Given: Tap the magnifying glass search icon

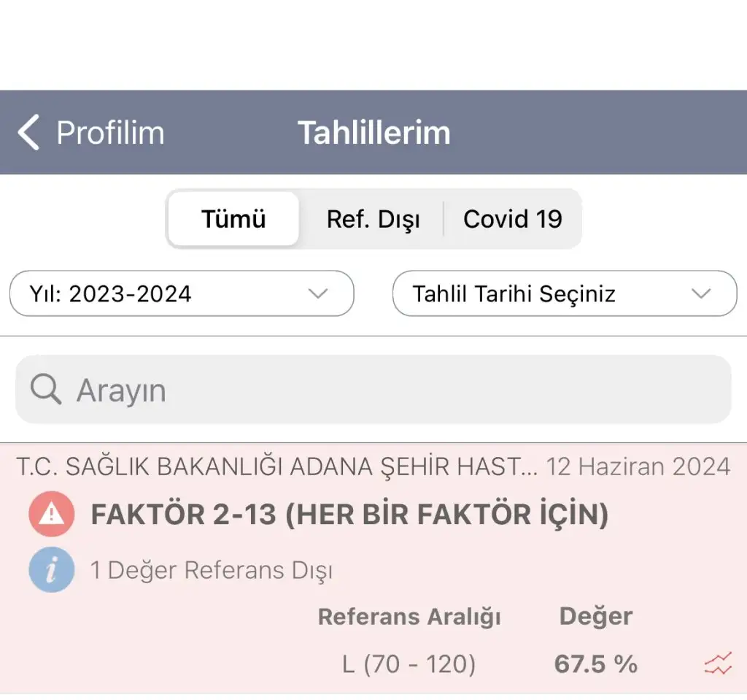Looking at the screenshot, I should click(46, 390).
